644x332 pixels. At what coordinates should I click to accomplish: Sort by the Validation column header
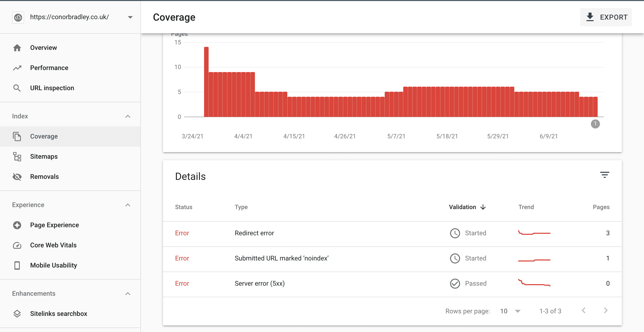click(467, 207)
